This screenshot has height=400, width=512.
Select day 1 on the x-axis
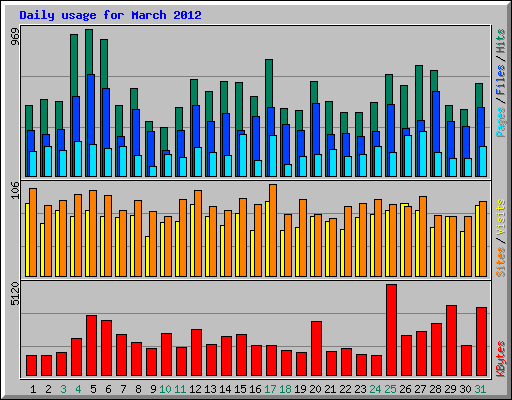[x=33, y=389]
